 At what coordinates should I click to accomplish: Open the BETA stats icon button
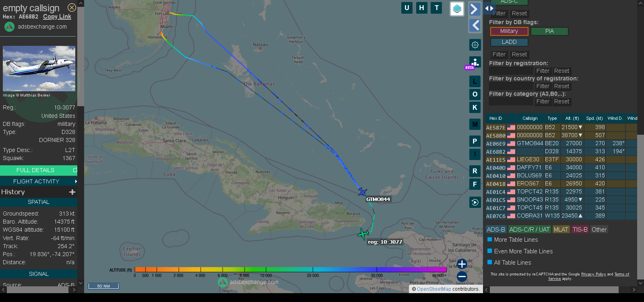pos(475,62)
